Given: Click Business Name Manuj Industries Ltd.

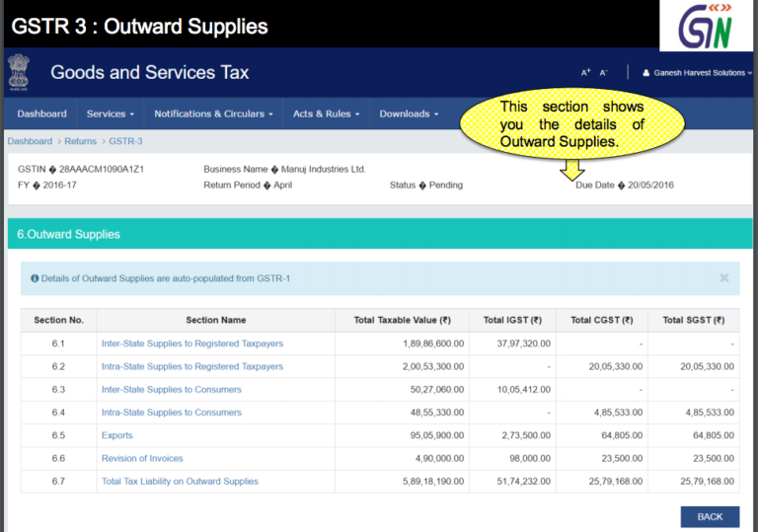Looking at the screenshot, I should click(284, 170).
